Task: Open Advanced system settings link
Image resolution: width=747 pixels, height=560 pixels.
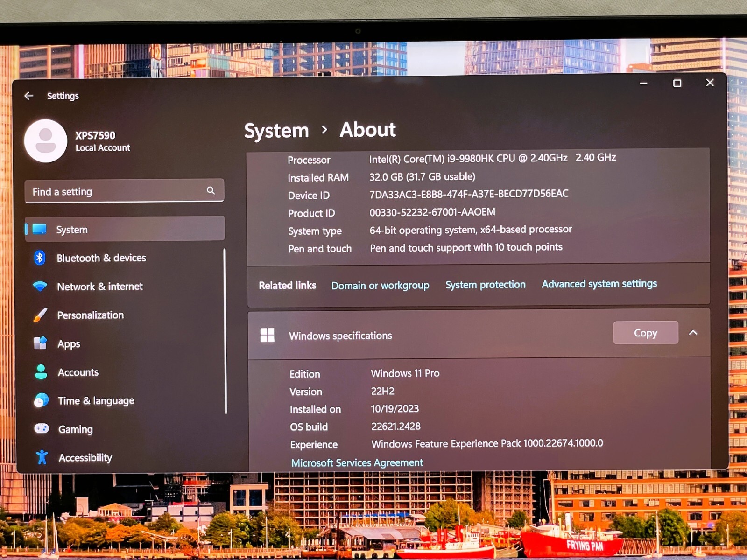Action: [x=599, y=284]
